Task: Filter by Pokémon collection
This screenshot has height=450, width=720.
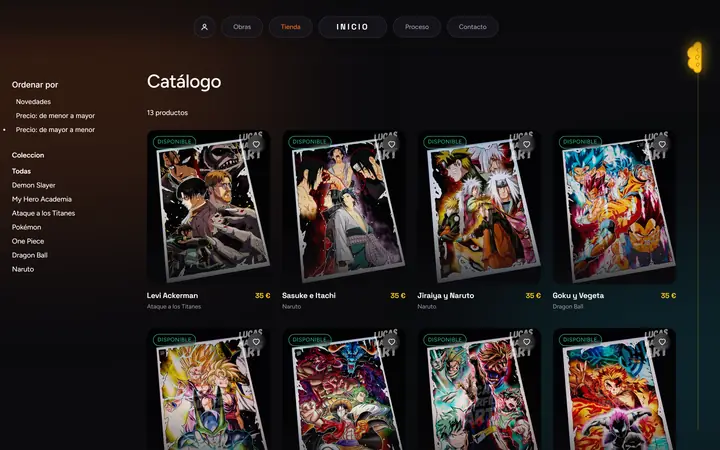Action: click(x=27, y=227)
